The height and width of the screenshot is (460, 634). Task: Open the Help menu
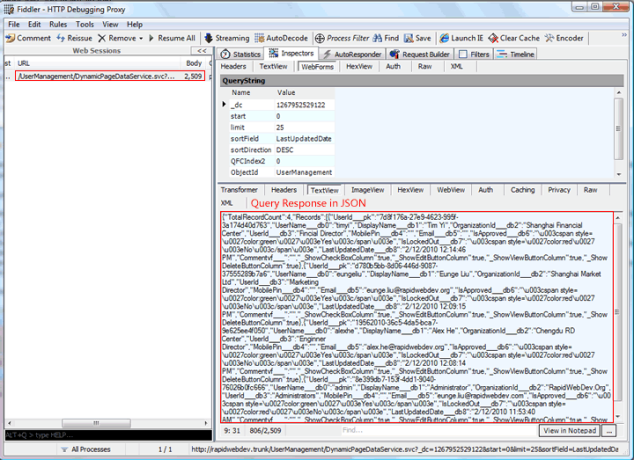(135, 24)
